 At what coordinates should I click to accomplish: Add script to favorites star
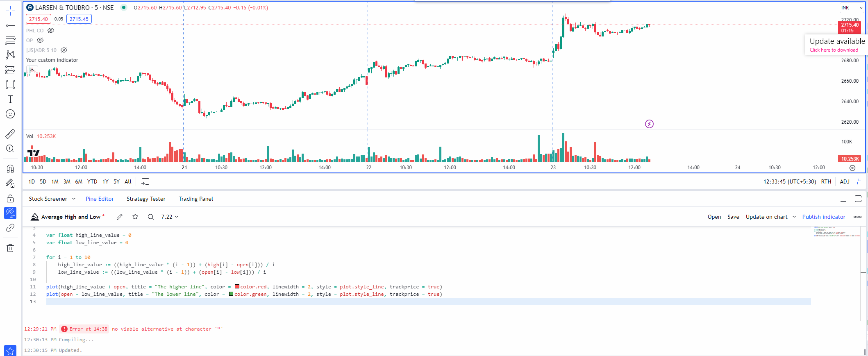(135, 217)
